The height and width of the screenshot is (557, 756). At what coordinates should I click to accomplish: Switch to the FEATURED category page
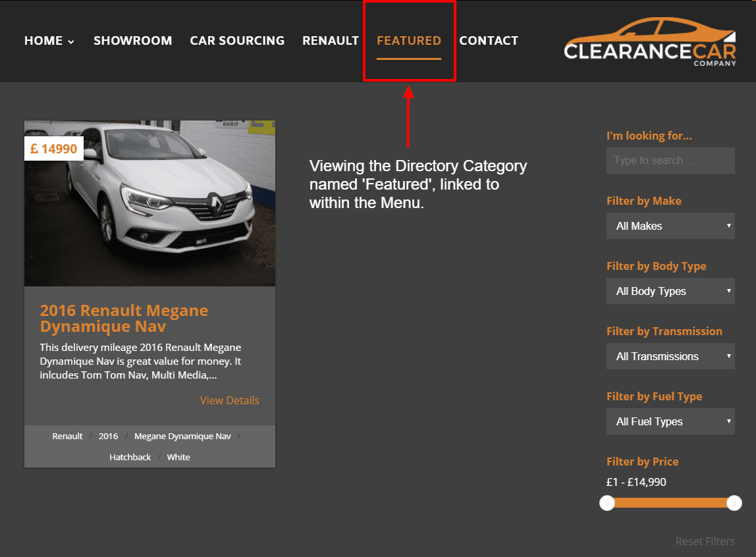point(409,40)
